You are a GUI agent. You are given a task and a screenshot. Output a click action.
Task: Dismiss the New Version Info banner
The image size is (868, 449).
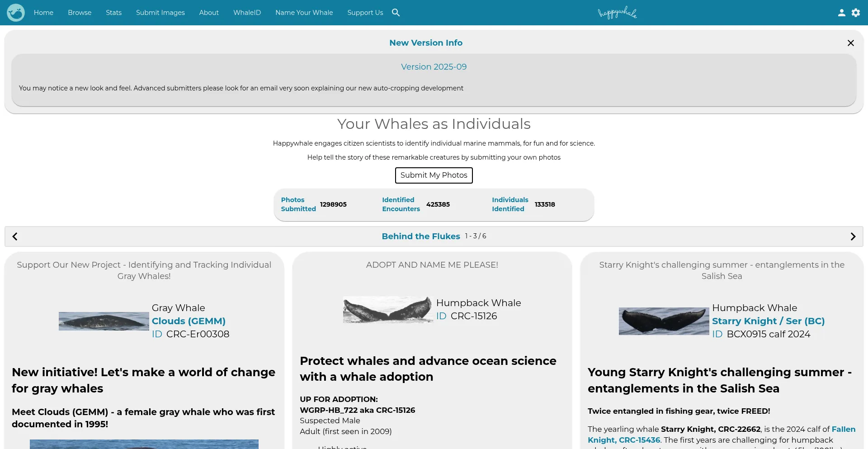point(850,43)
